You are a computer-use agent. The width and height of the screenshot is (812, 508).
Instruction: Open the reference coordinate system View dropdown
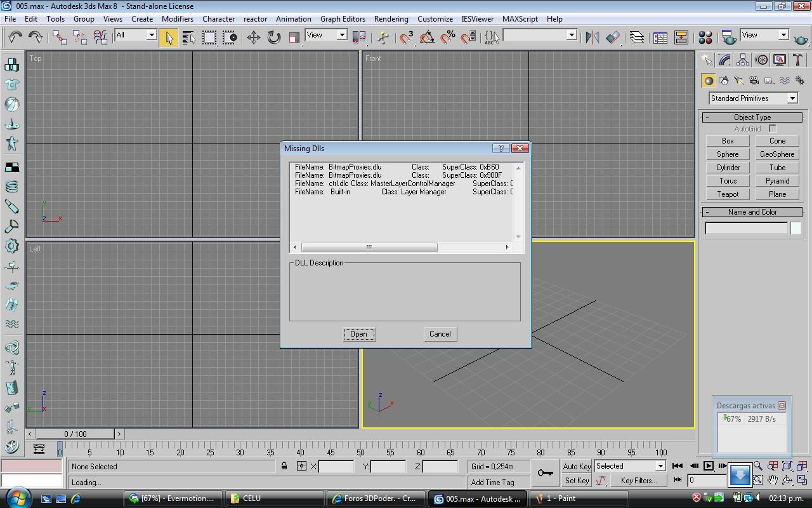click(x=326, y=35)
